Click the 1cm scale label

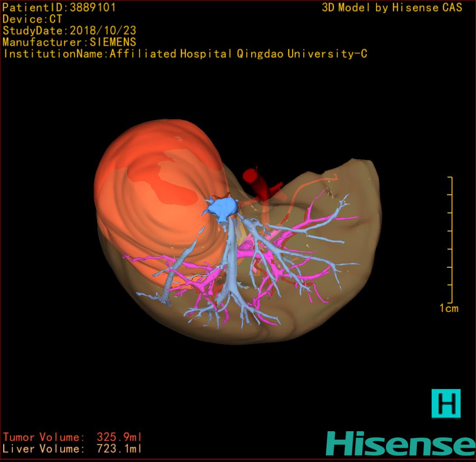click(x=448, y=308)
